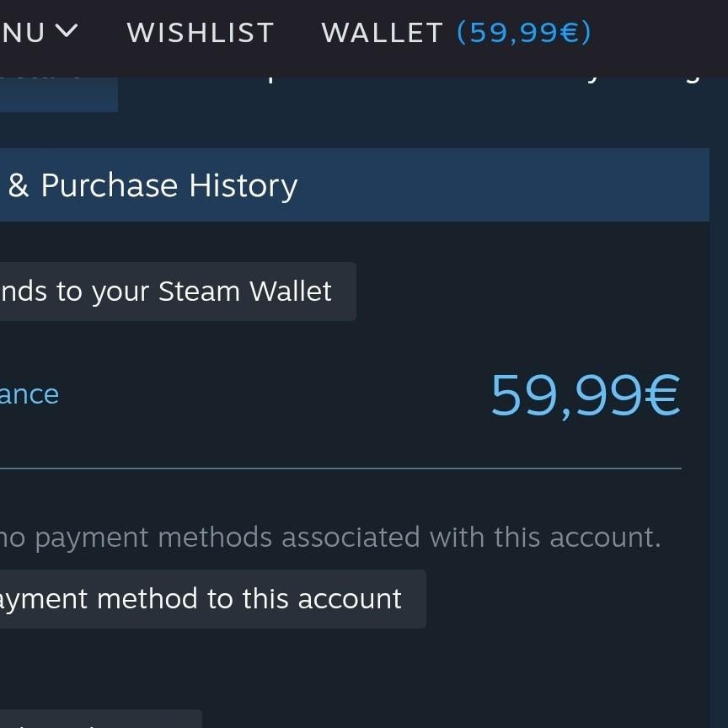Click the wallet amount 59,99€ in navigation
Image resolution: width=728 pixels, height=728 pixels.
(x=522, y=32)
